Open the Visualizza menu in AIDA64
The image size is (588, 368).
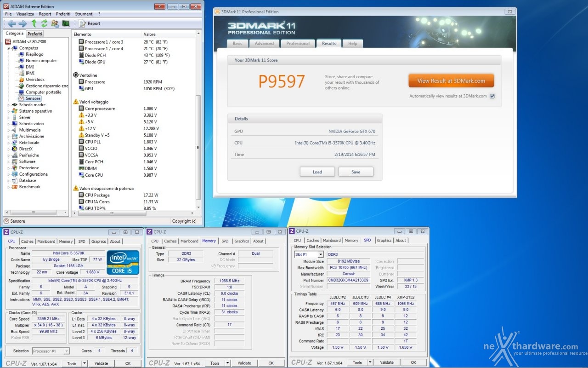[25, 14]
